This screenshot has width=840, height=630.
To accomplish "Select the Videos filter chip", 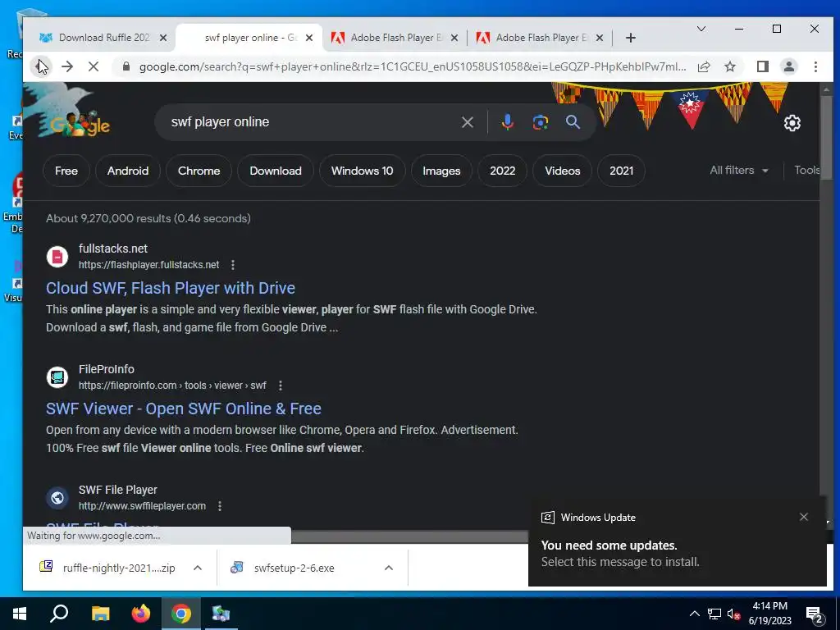I will 563,171.
